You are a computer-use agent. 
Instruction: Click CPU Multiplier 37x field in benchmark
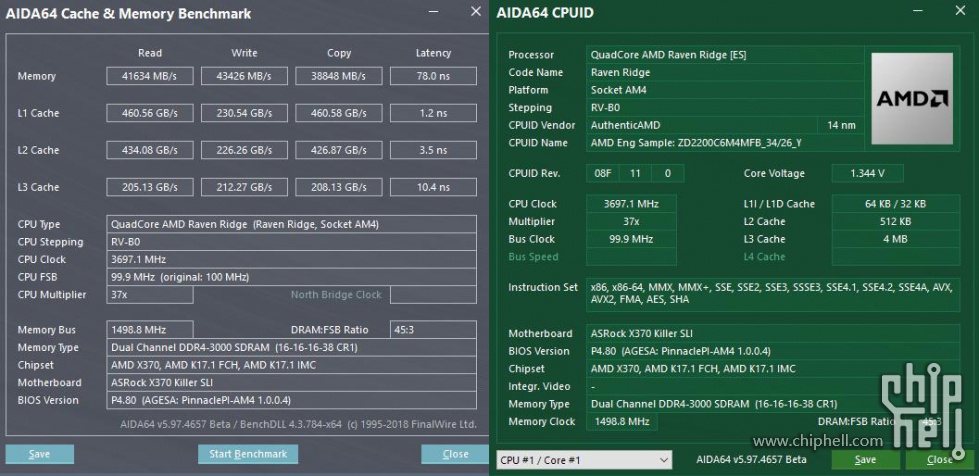[150, 294]
